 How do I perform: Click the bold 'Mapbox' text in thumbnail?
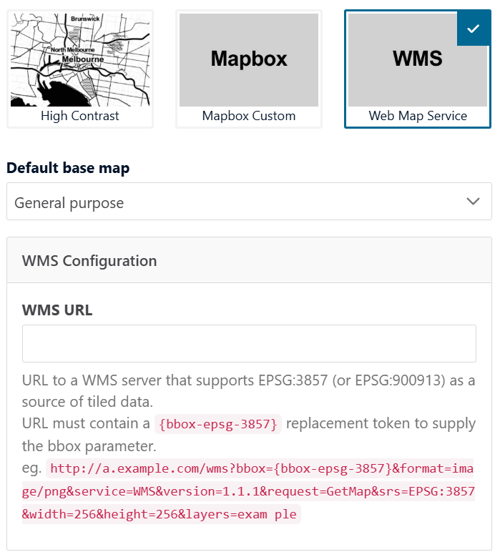(x=249, y=59)
